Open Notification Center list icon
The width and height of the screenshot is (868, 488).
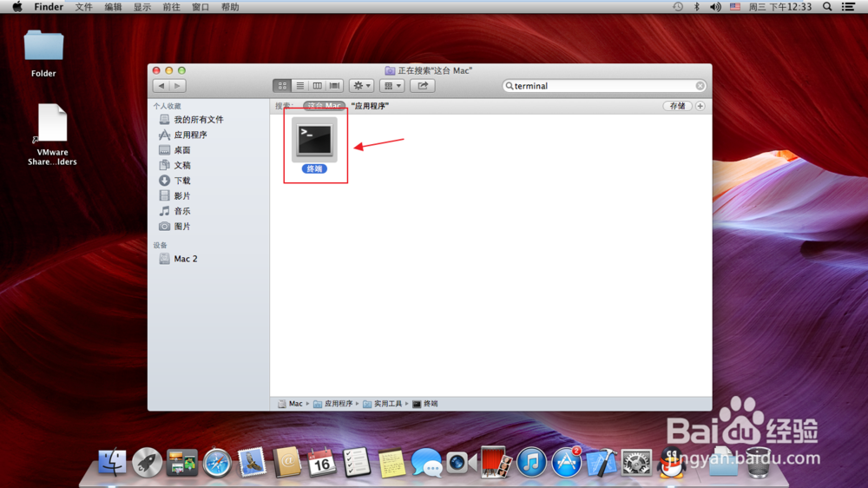pyautogui.click(x=848, y=7)
